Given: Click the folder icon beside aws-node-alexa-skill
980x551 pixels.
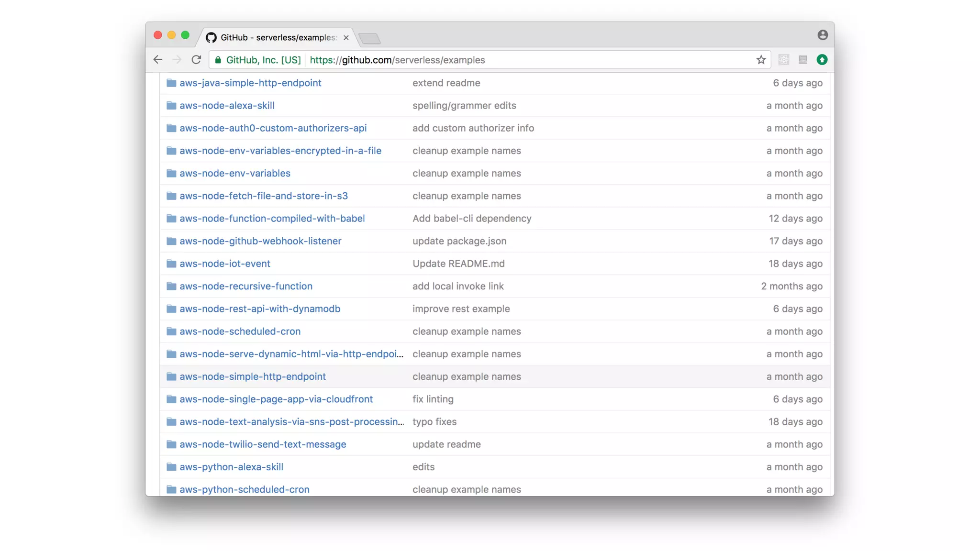Looking at the screenshot, I should point(171,106).
